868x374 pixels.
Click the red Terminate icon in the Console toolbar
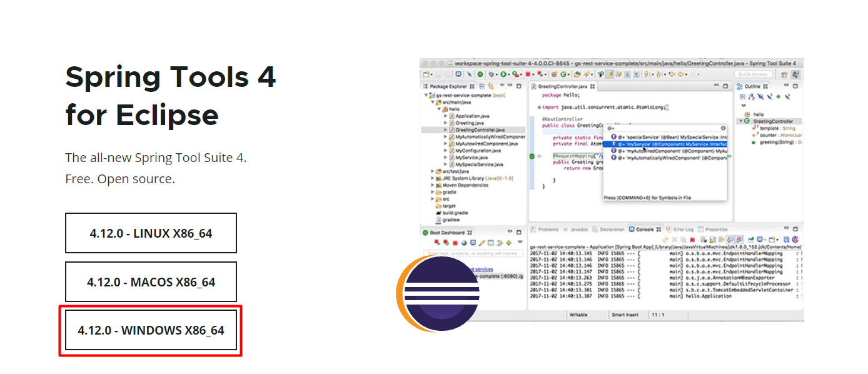click(692, 240)
